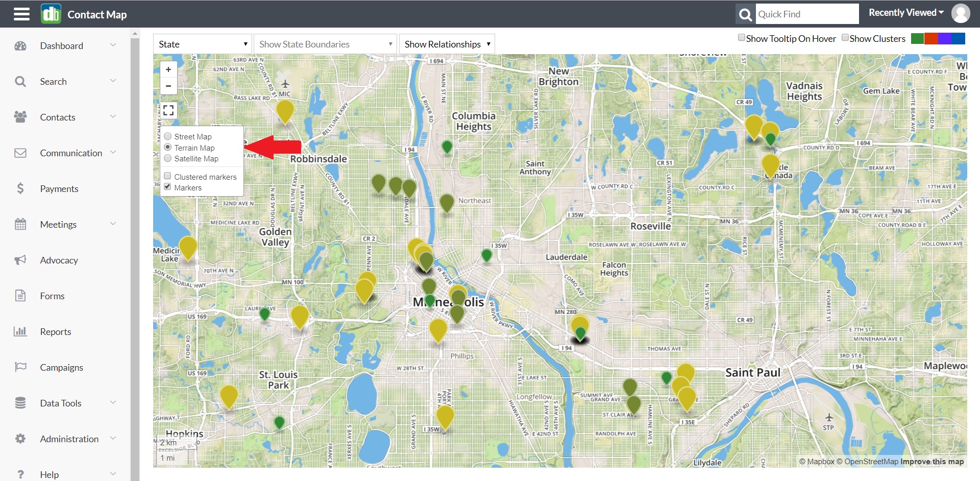The width and height of the screenshot is (980, 481).
Task: Toggle fullscreen map view
Action: tap(168, 110)
